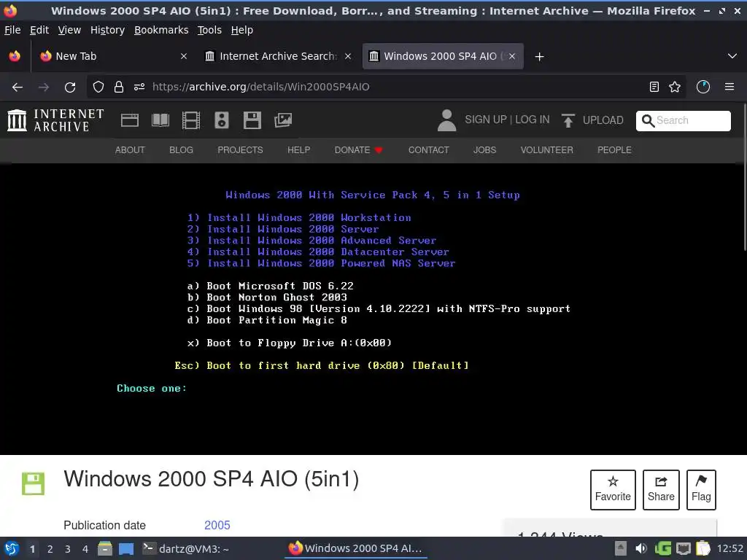Viewport: 747px width, 560px height.
Task: Click the upload arrow icon
Action: pos(568,120)
